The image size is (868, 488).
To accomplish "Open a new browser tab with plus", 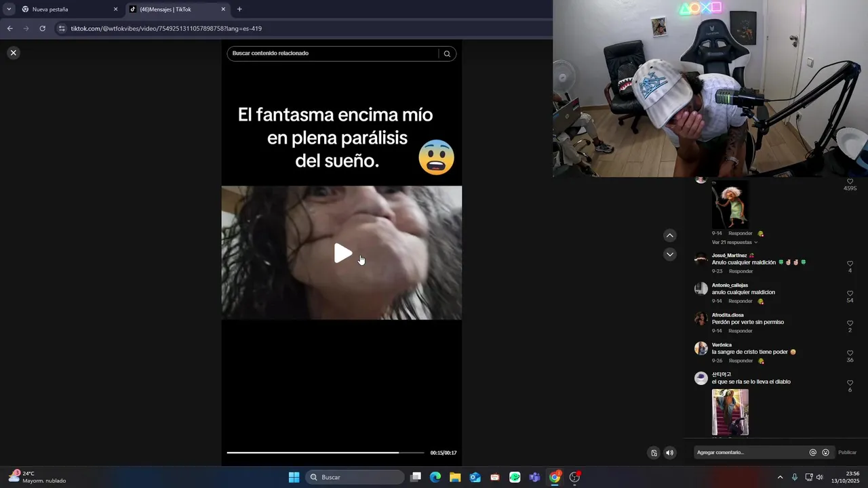I will [x=239, y=9].
